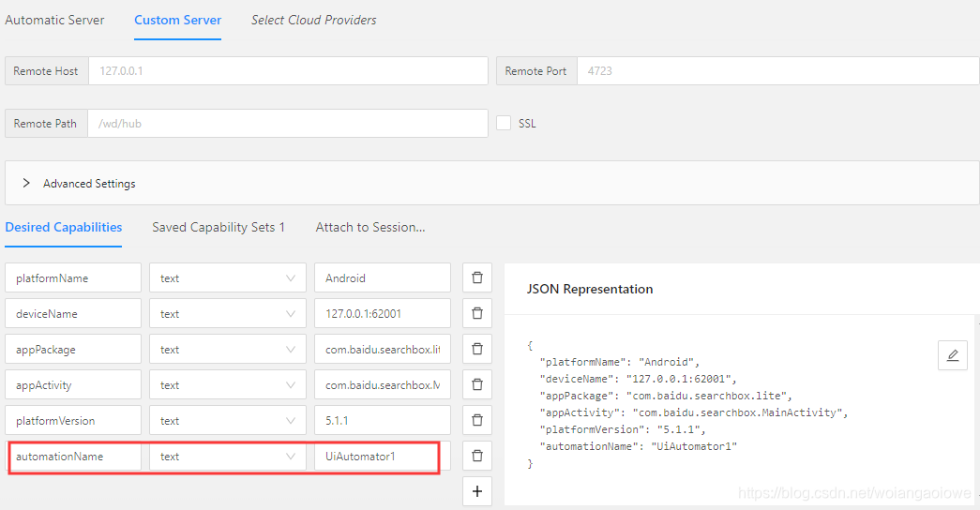980x510 pixels.
Task: Click the Remote Host input field
Action: pos(288,71)
